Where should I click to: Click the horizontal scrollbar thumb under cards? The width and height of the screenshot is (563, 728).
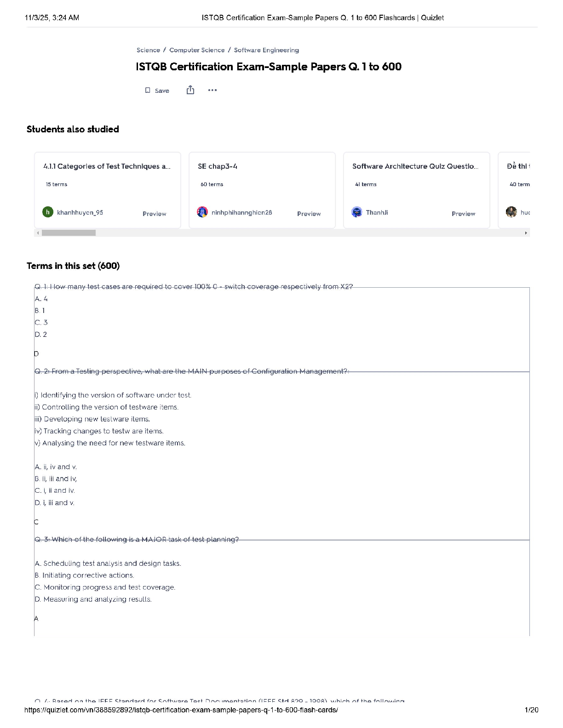point(69,233)
